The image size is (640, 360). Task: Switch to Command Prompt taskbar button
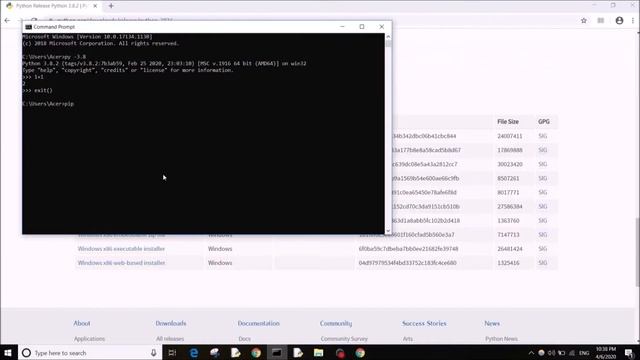(x=277, y=353)
